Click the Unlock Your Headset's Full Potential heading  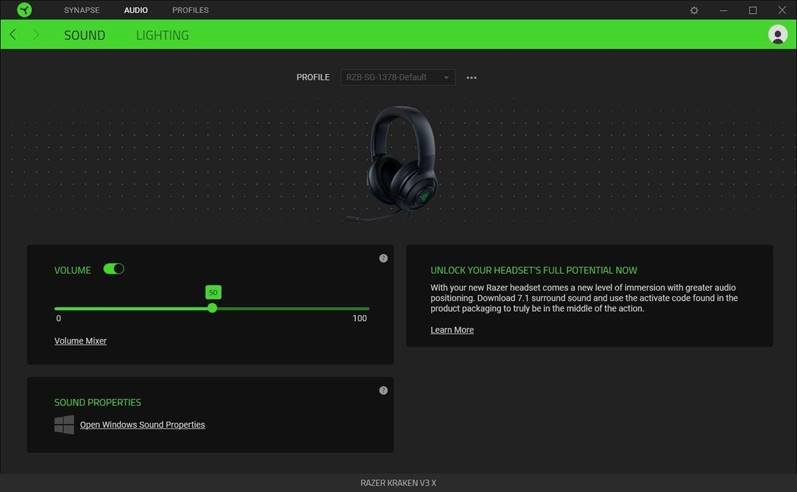(534, 270)
